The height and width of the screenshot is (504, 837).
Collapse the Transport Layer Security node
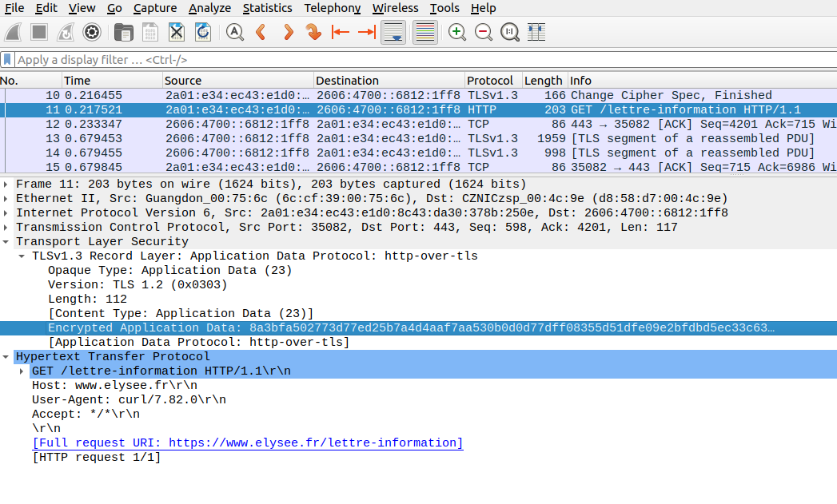pyautogui.click(x=6, y=241)
